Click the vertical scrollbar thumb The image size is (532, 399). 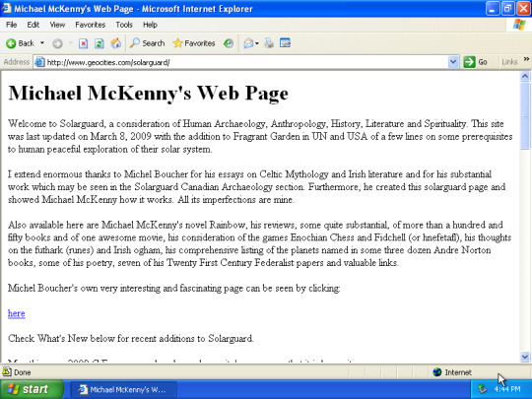(525, 115)
